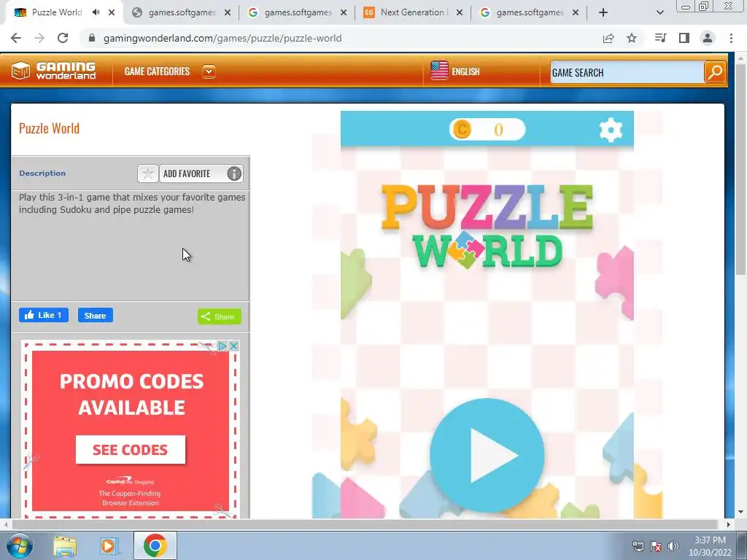The width and height of the screenshot is (747, 560).
Task: Switch to the Puzzle World browser tab
Action: click(x=57, y=12)
